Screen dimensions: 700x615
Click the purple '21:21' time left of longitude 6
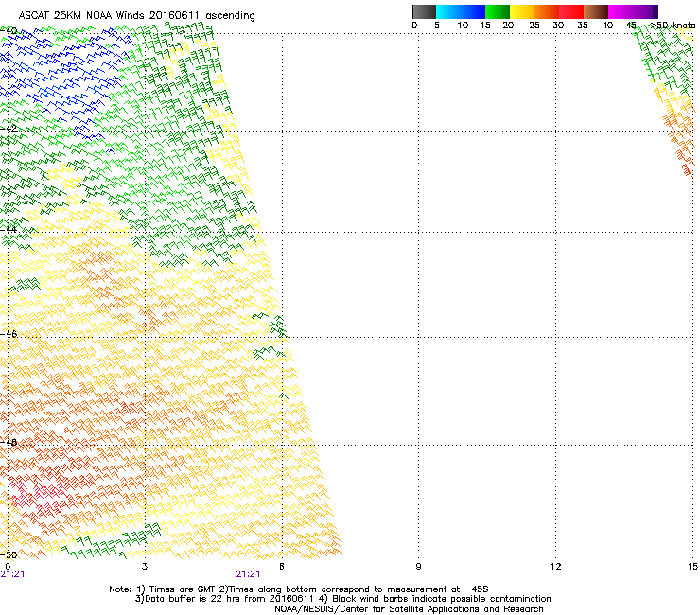click(248, 574)
